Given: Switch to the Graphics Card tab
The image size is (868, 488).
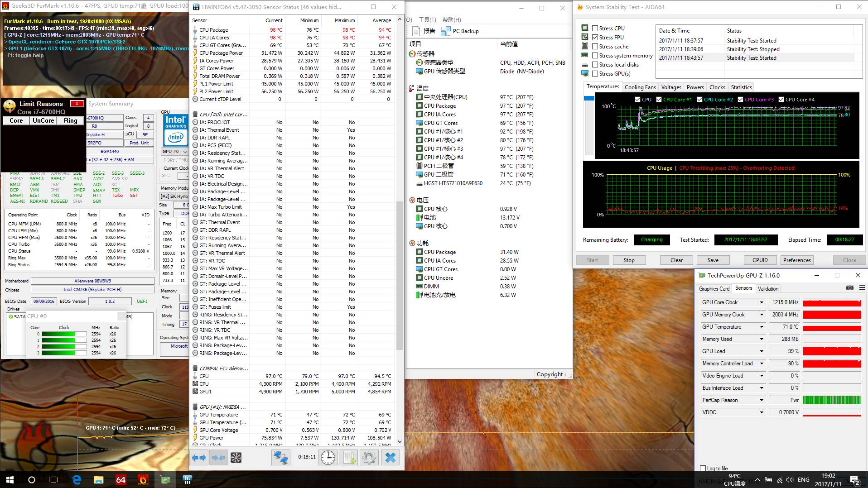Looking at the screenshot, I should [714, 288].
